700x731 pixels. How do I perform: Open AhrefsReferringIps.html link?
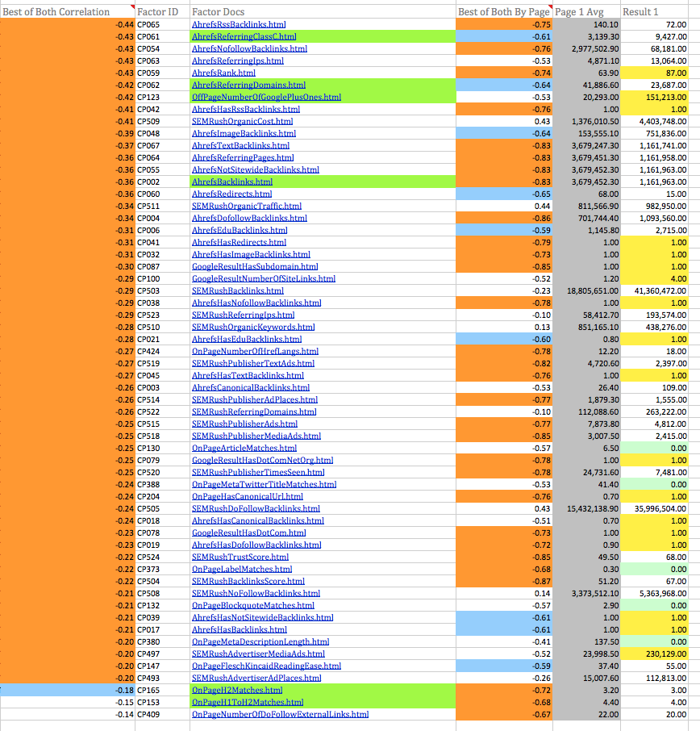[x=238, y=61]
